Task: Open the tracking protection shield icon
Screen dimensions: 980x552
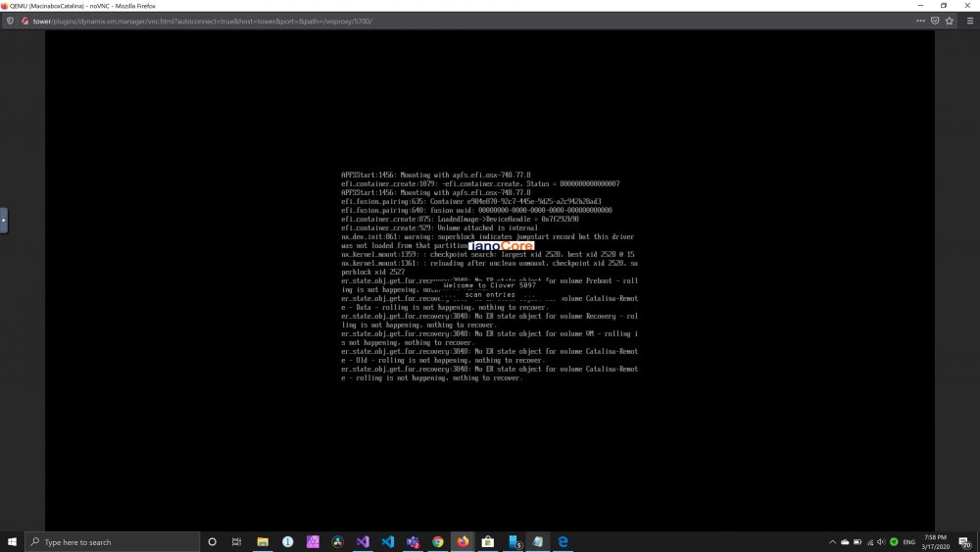Action: (x=10, y=22)
